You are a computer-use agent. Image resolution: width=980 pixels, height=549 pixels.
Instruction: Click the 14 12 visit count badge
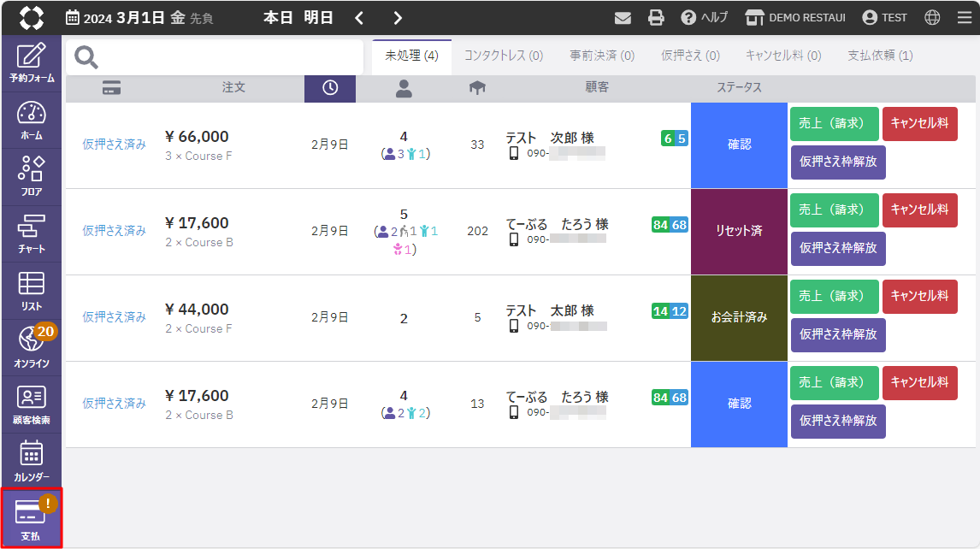pos(670,311)
